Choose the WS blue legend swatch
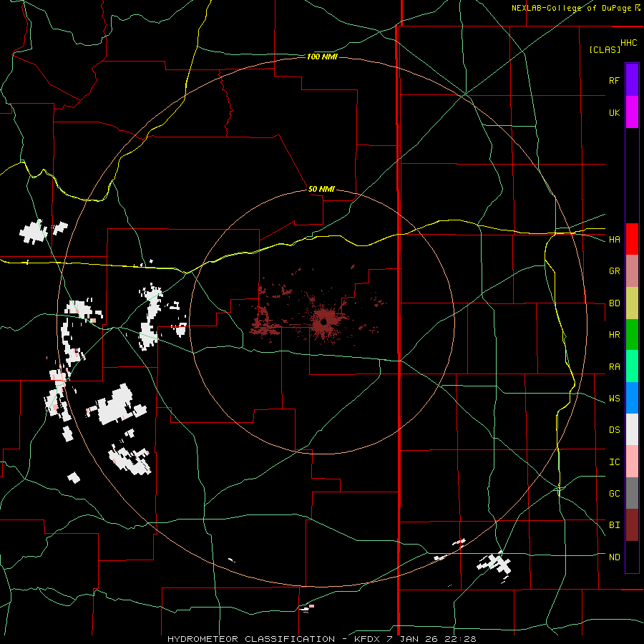This screenshot has width=644, height=644. pyautogui.click(x=632, y=398)
